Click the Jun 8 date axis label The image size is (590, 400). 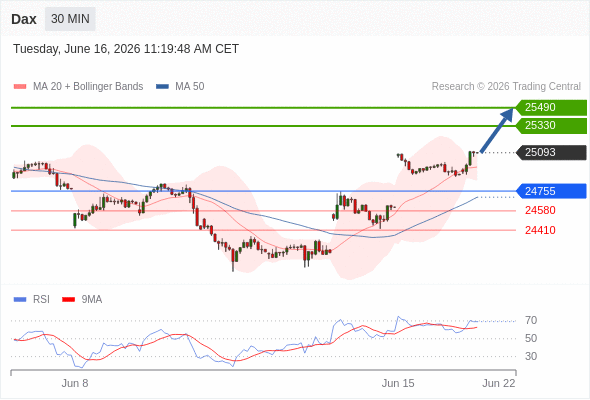click(x=75, y=383)
